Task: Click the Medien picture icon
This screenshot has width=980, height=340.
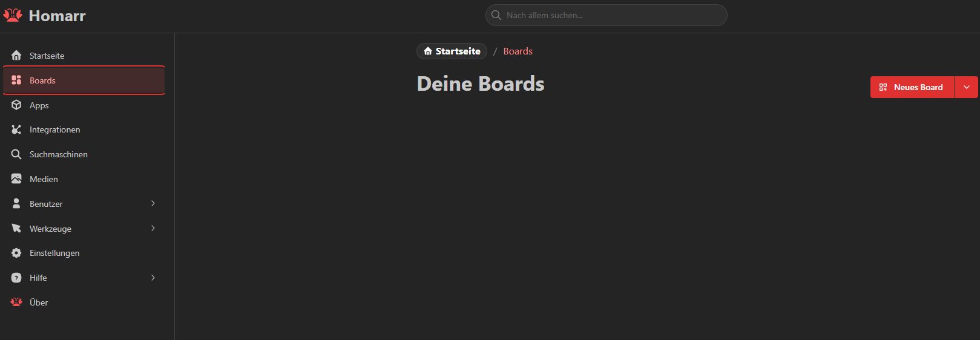Action: click(16, 179)
